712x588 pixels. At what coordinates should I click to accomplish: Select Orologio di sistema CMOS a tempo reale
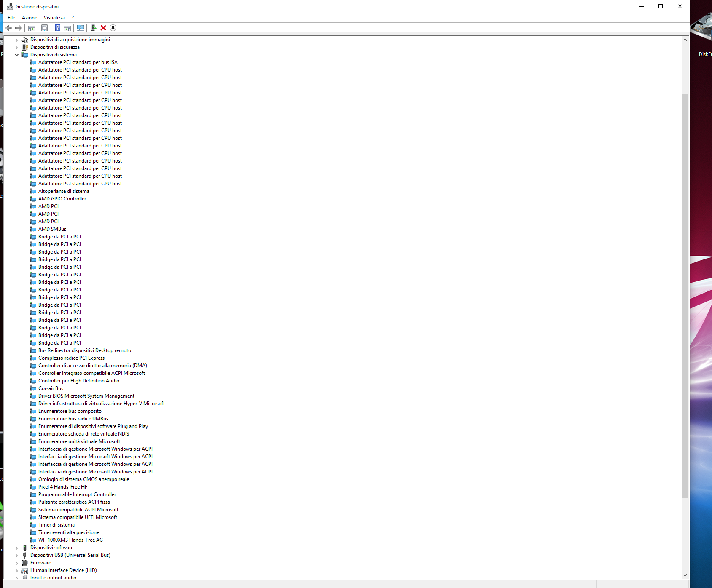tap(84, 479)
